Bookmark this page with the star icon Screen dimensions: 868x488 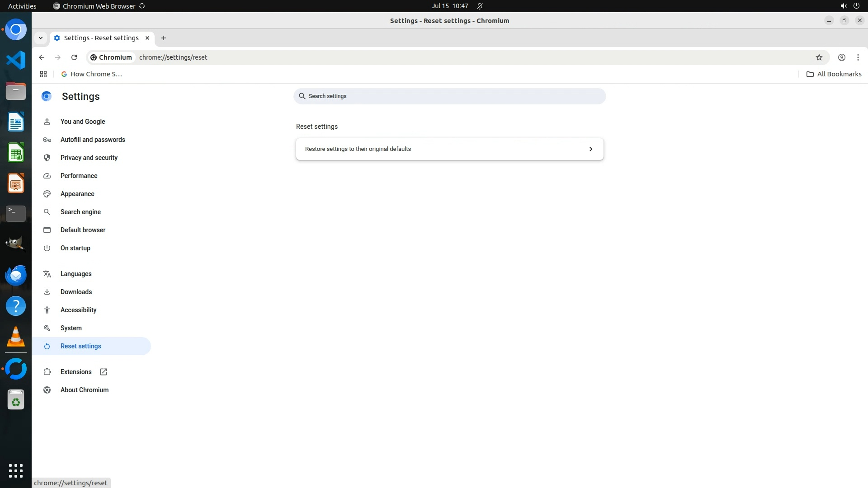pyautogui.click(x=819, y=57)
